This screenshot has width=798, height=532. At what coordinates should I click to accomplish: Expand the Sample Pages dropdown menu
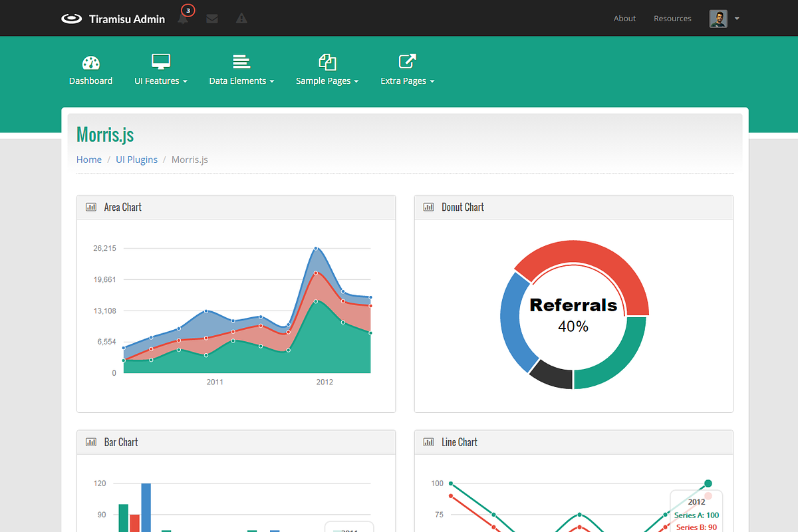327,81
